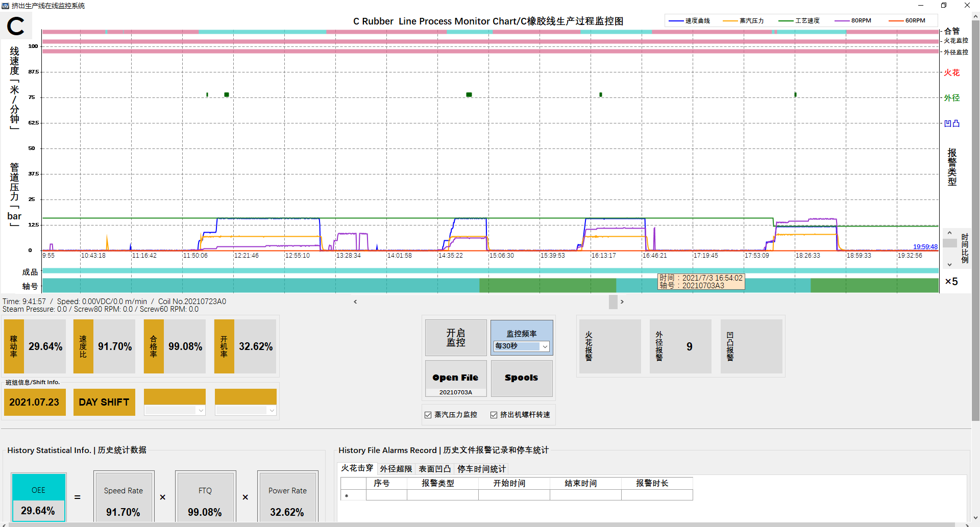The height and width of the screenshot is (527, 980).
Task: Click the large C logo icon
Action: pos(16,26)
